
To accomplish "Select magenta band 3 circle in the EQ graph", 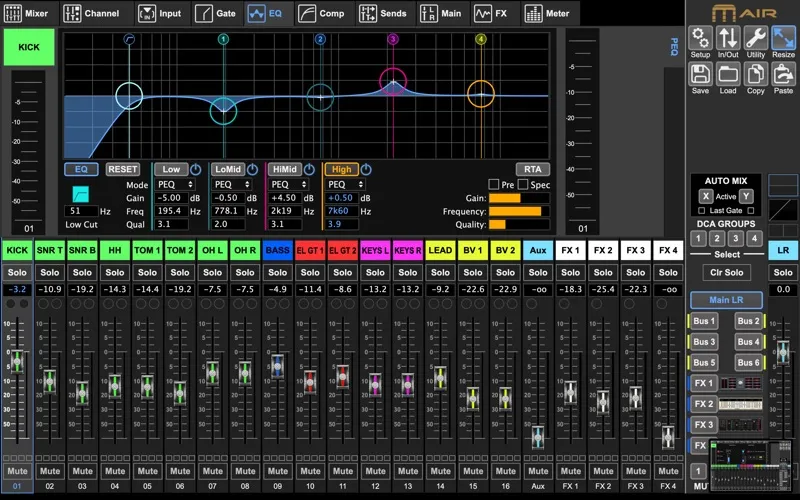I will coord(393,81).
